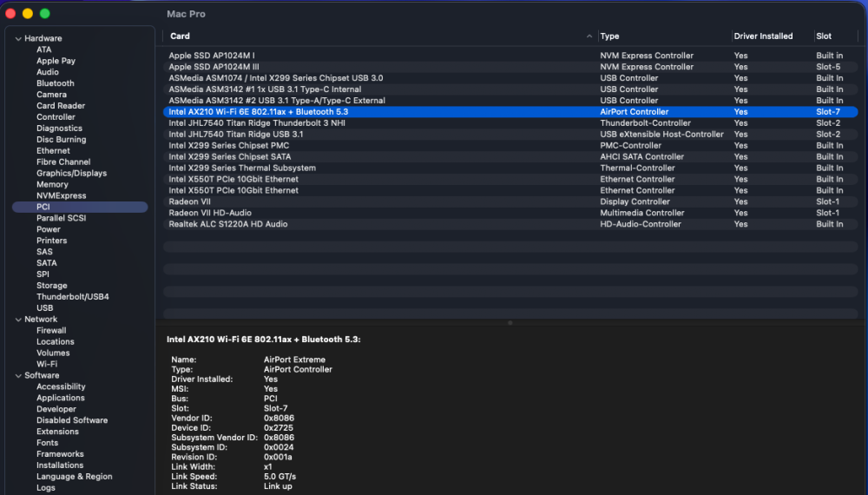Screen dimensions: 868x495
Task: Open Wi-Fi under Network
Action: (47, 365)
